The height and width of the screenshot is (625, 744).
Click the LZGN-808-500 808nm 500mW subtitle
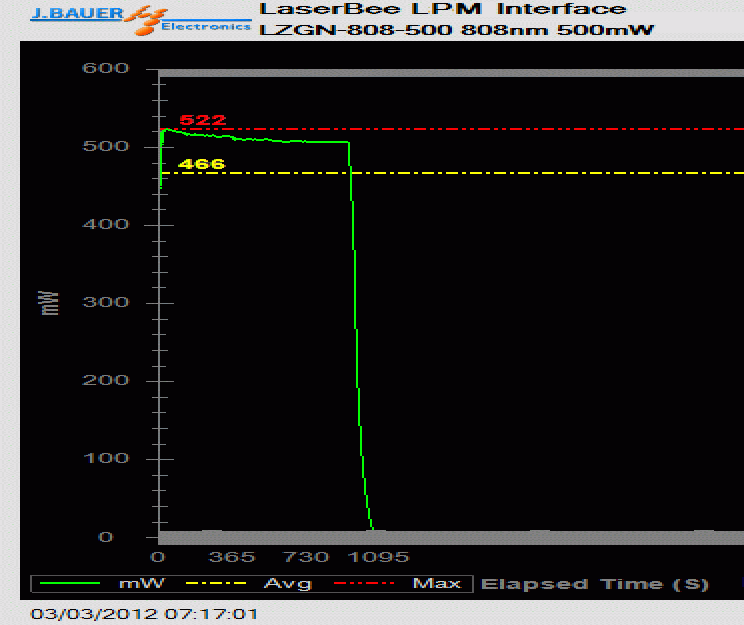[456, 30]
